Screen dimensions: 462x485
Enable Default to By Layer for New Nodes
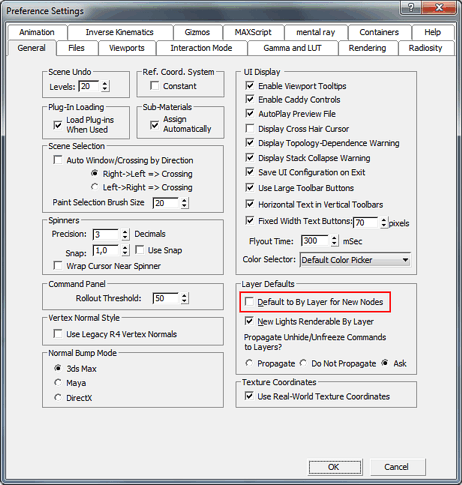249,302
